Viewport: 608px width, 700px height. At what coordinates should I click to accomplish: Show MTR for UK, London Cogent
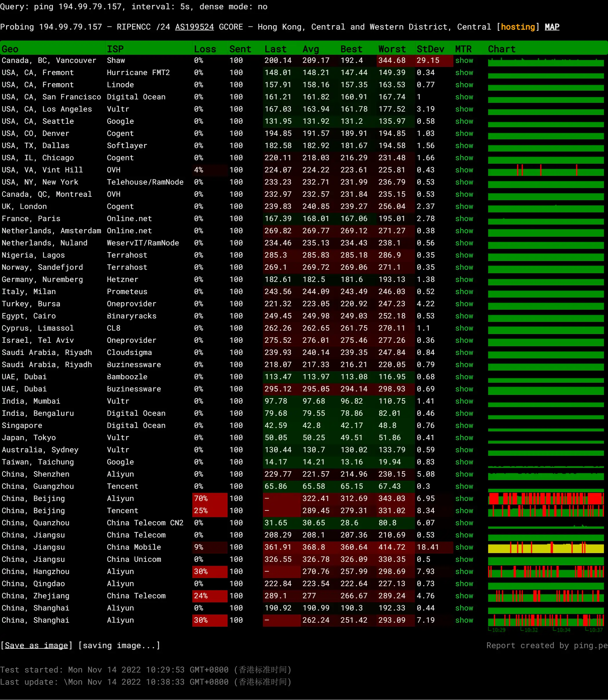click(x=464, y=206)
